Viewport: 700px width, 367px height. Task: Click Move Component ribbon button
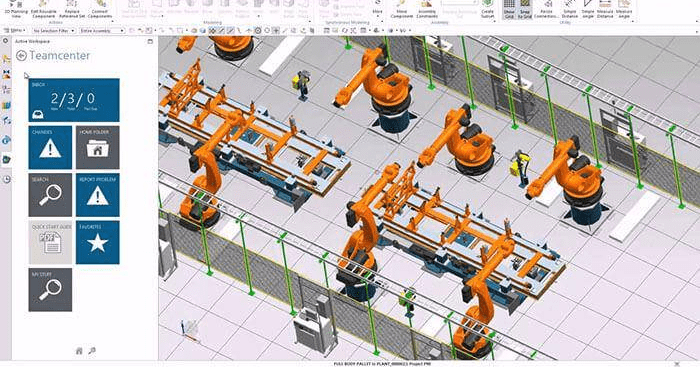402,9
